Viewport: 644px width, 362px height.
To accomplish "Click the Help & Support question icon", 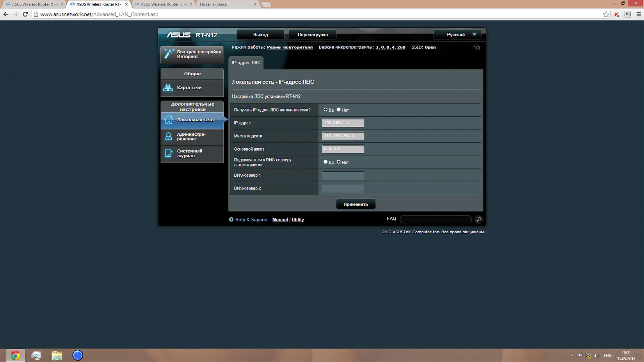I will [231, 220].
